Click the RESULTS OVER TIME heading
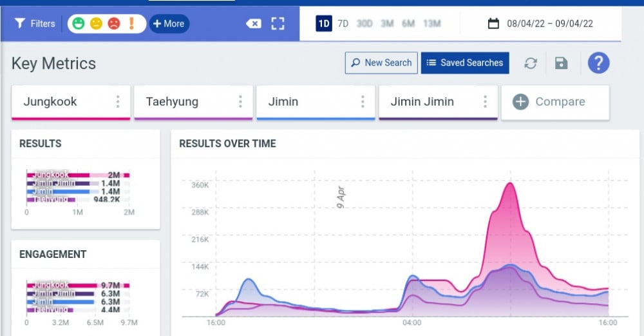This screenshot has height=336, width=644. tap(227, 144)
